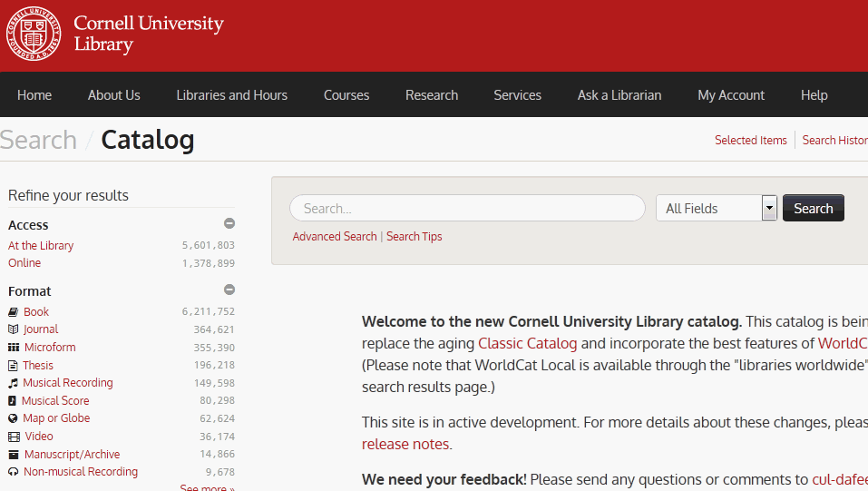The width and height of the screenshot is (868, 491).
Task: Open Search History link
Action: point(835,140)
